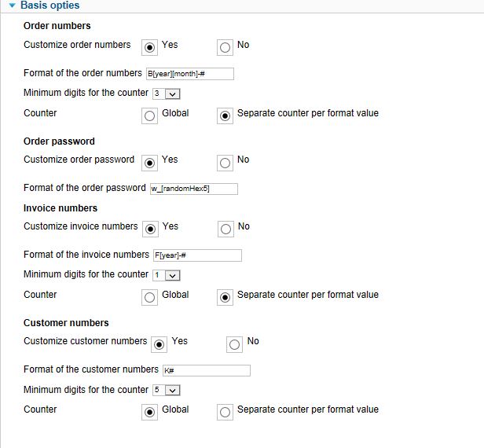This screenshot has width=484, height=448.
Task: Select Yes for Customize order password
Action: coord(150,162)
